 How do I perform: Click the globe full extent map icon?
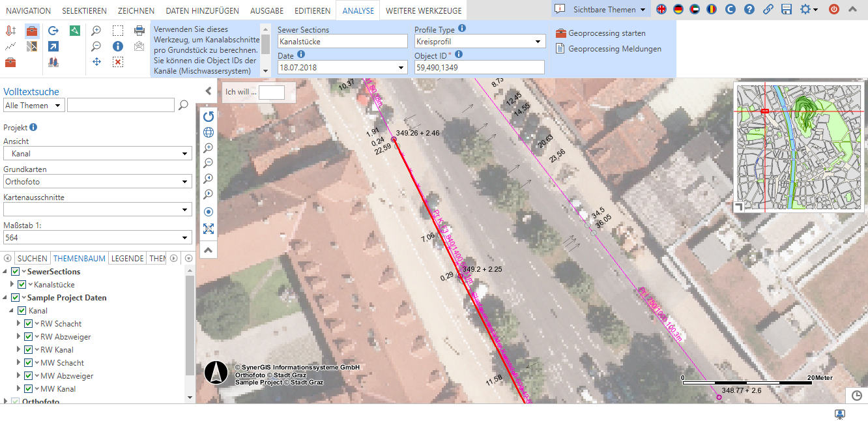209,132
